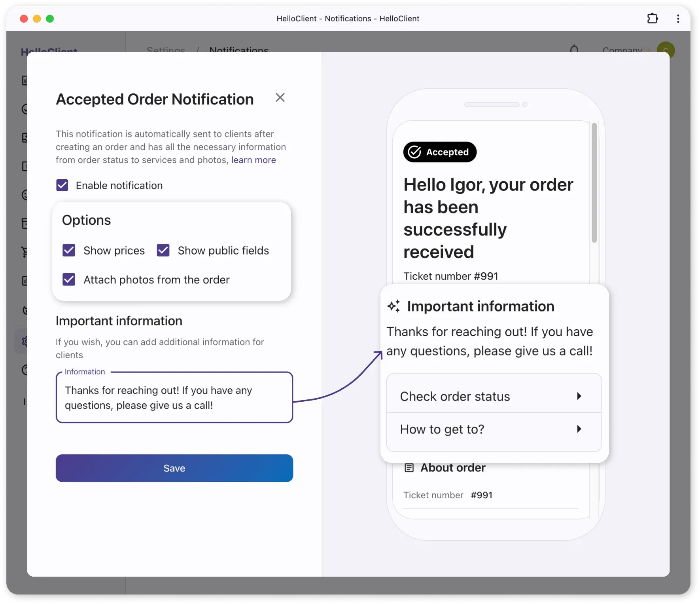Expand the Check order status row

[x=494, y=396]
